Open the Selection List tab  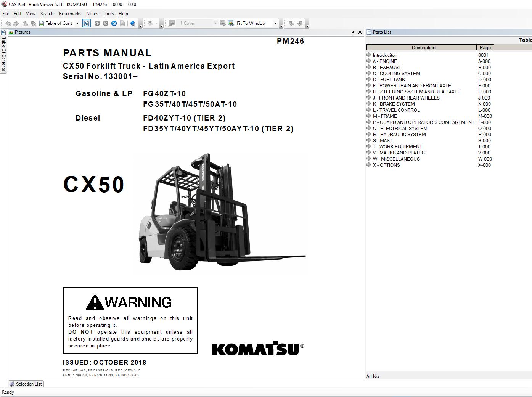point(26,384)
